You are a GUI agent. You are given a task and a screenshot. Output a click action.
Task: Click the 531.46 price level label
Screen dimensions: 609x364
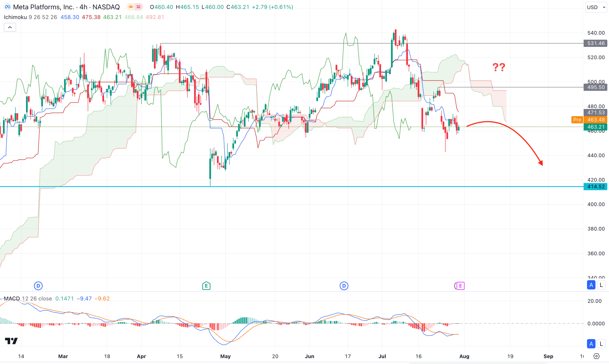595,43
